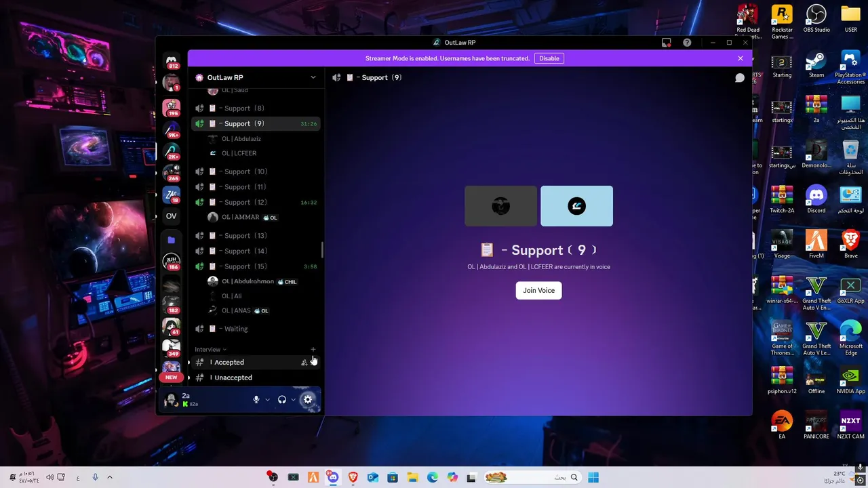Open the server folder icon in sidebar
The height and width of the screenshot is (488, 868).
[172, 240]
